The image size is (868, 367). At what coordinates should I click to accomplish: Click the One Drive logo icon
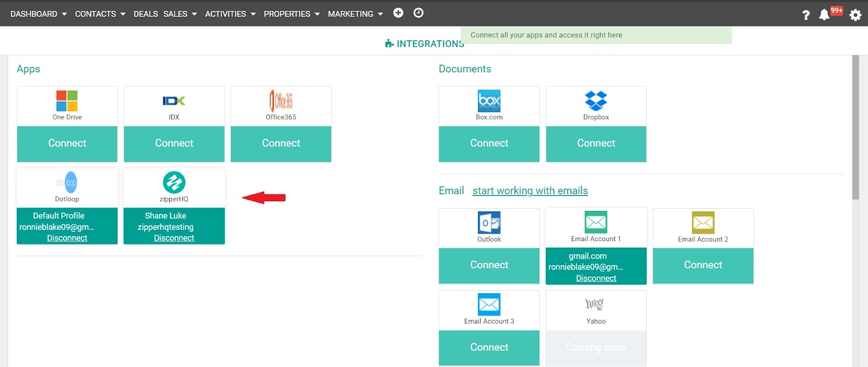point(67,101)
